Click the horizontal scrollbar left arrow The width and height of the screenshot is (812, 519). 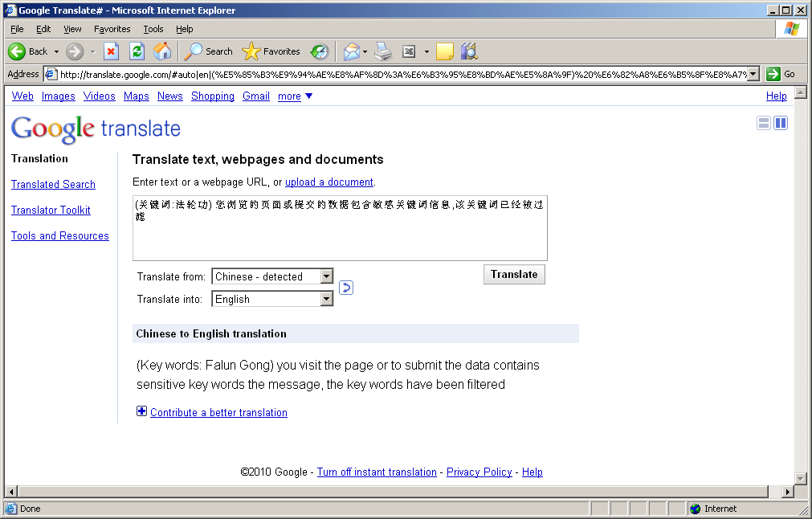coord(11,492)
